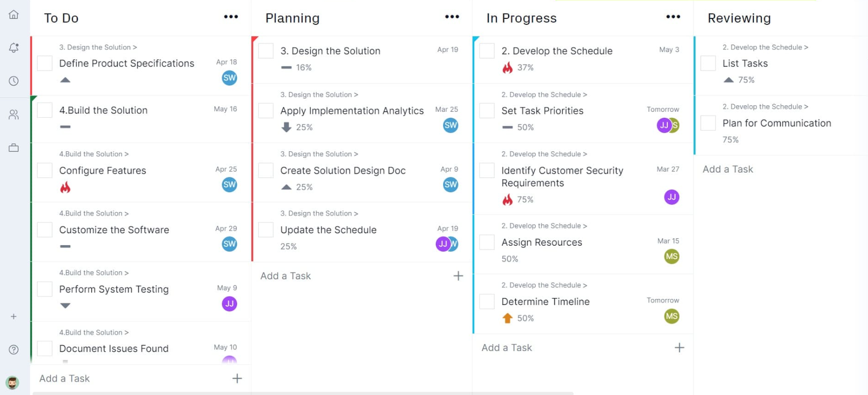Click the sidebar plus icon
The height and width of the screenshot is (395, 868).
[14, 316]
